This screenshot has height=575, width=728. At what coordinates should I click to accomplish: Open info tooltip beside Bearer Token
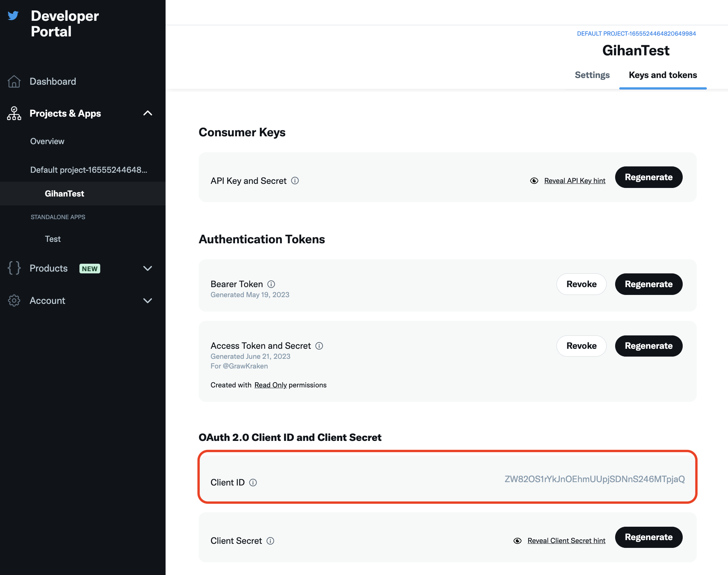pyautogui.click(x=271, y=284)
